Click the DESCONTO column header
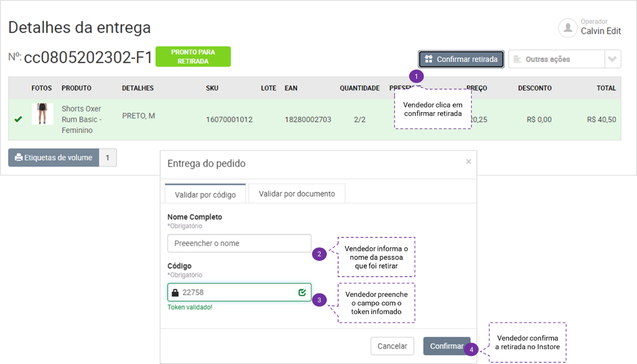Viewport: 637px width, 364px height. (535, 88)
